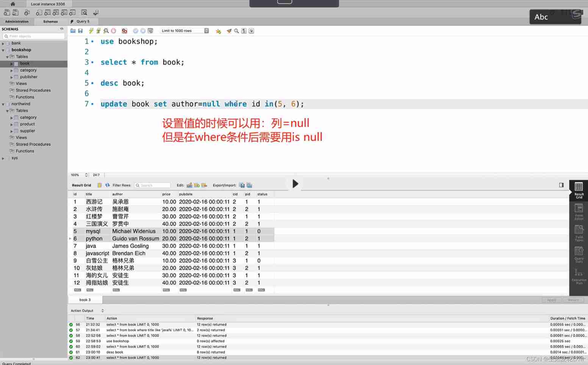This screenshot has width=588, height=365.
Task: Create a new stored procedure icon
Action: coord(64,13)
